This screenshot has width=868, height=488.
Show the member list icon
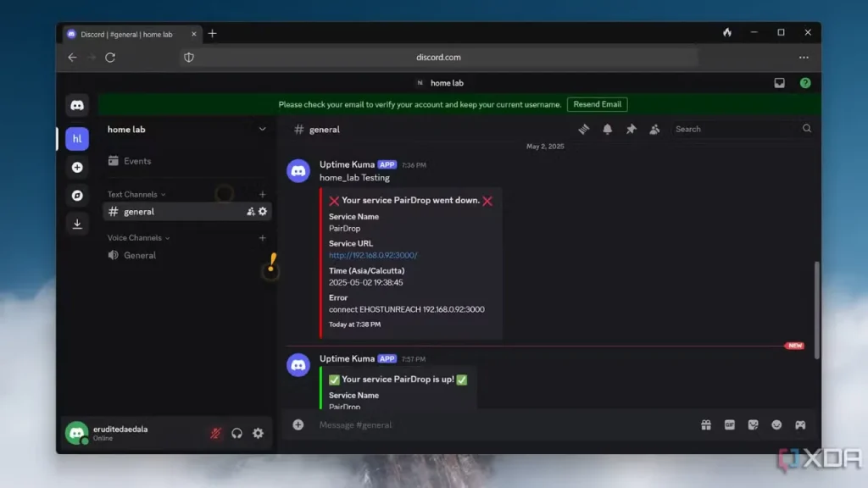click(654, 129)
